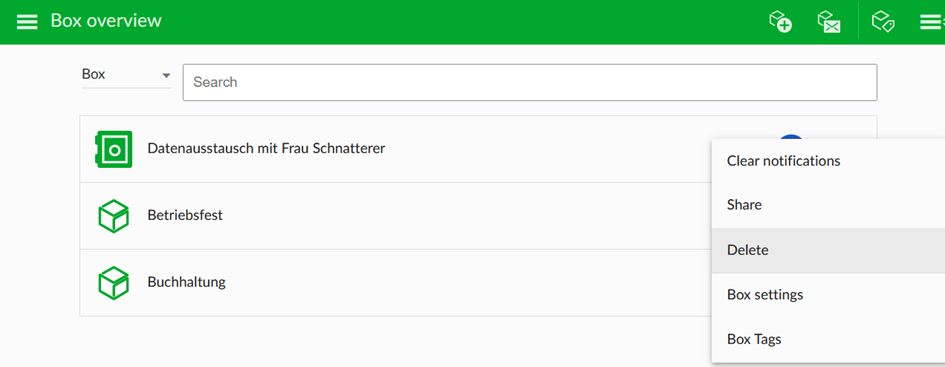
Task: Choose Delete in the context menu
Action: tap(828, 250)
